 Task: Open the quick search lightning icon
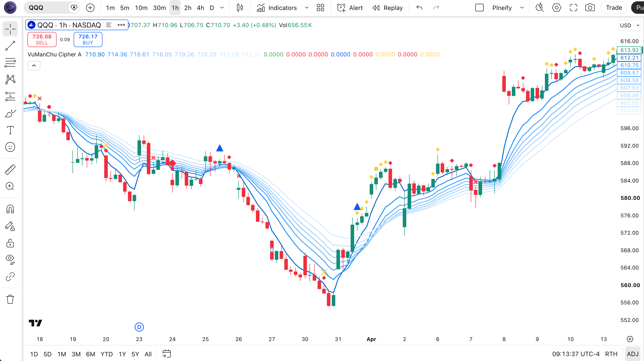tap(540, 8)
